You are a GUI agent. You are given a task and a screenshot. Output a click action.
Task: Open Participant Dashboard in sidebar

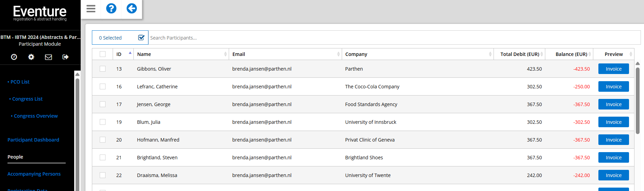click(33, 140)
